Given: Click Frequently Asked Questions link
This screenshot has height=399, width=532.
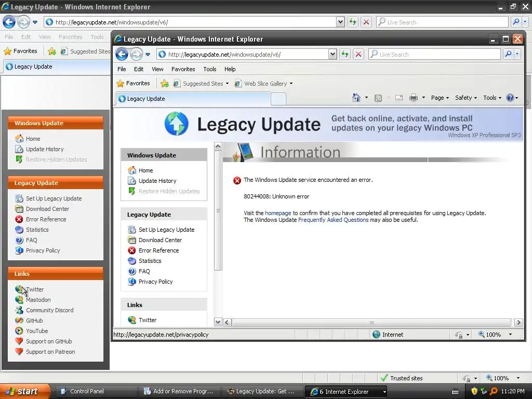Looking at the screenshot, I should (333, 220).
